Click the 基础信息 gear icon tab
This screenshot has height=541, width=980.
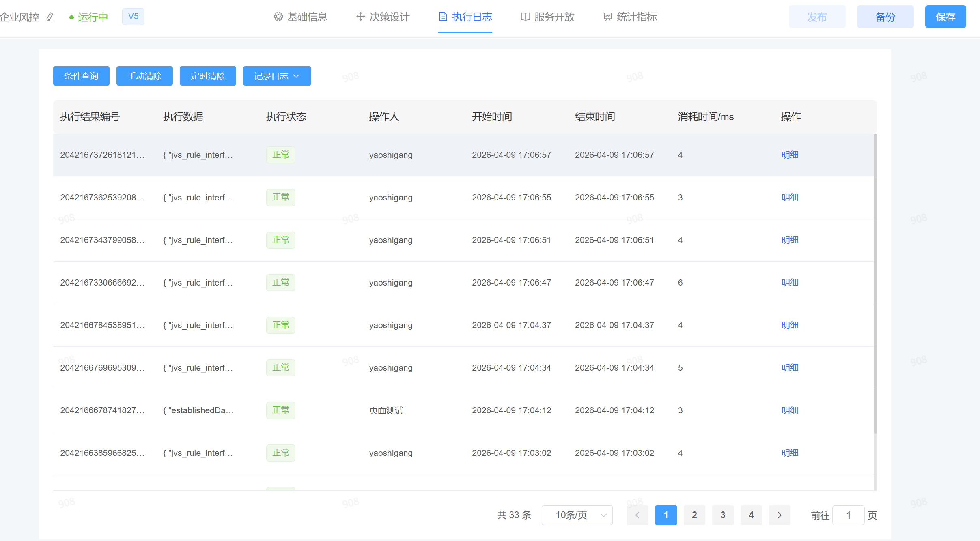[x=278, y=17]
